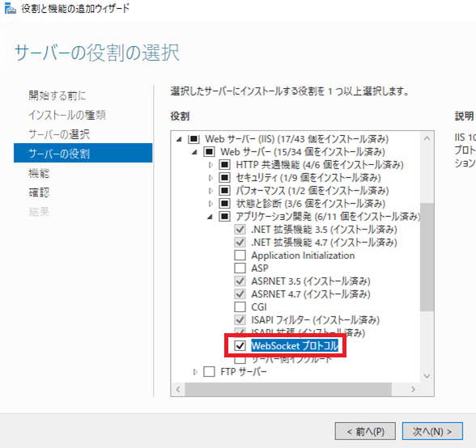The width and height of the screenshot is (476, 448).
Task: Click the wizard icon in the title bar
Action: (11, 9)
